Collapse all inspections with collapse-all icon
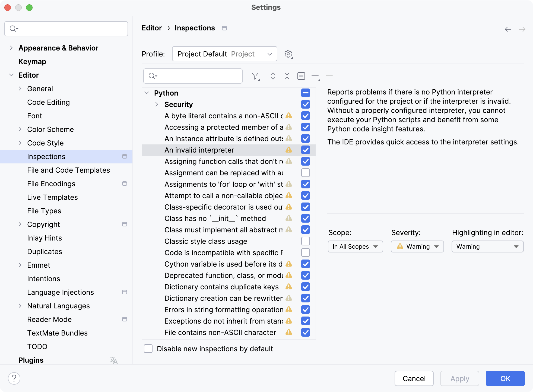Image resolution: width=533 pixels, height=392 pixels. pos(287,76)
